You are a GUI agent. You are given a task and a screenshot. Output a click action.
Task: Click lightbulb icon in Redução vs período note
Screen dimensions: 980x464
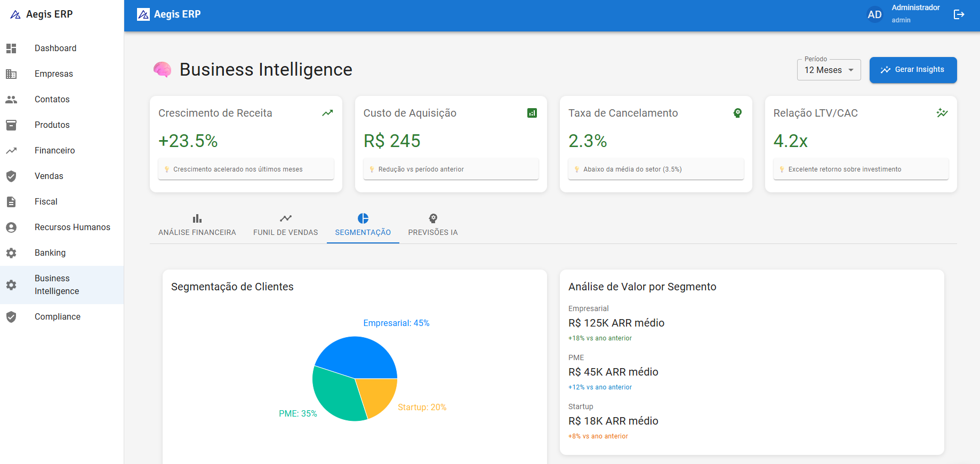click(372, 169)
